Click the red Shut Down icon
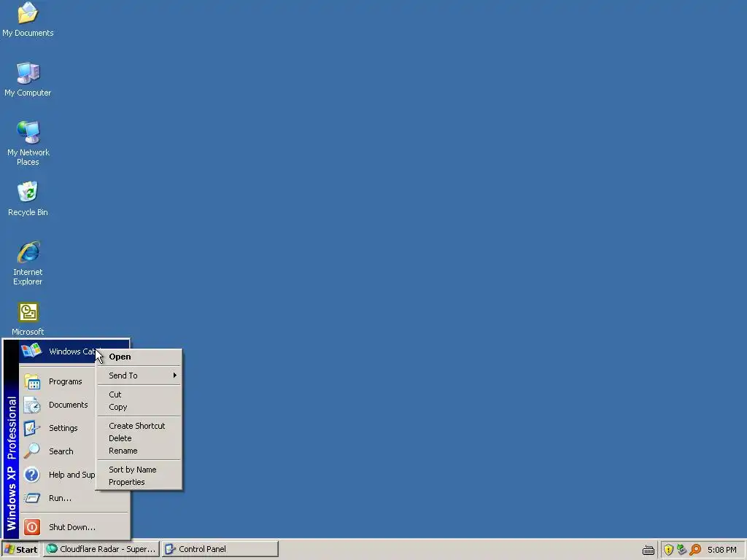Image resolution: width=747 pixels, height=560 pixels. [x=32, y=527]
